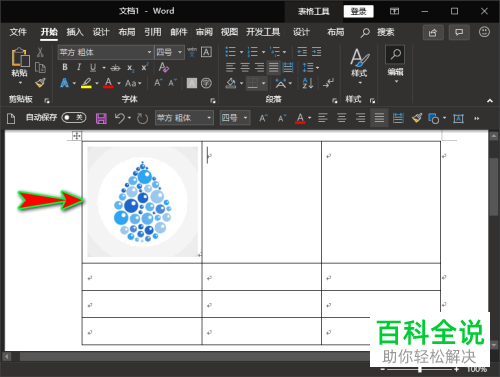The width and height of the screenshot is (500, 377).
Task: Expand the borders dropdown arrow
Action: coord(263,83)
